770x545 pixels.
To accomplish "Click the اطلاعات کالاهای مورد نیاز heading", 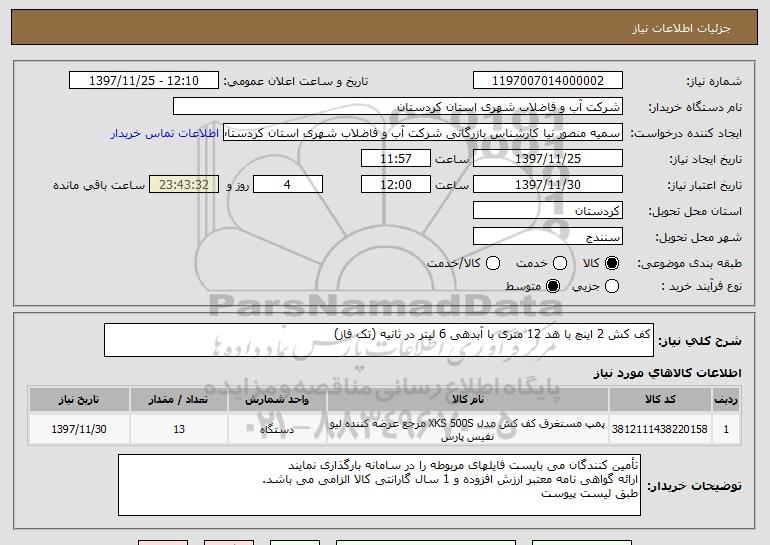I will coord(667,373).
